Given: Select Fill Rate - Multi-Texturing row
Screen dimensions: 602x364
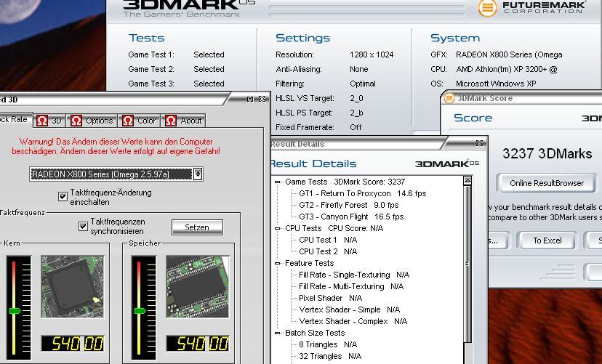Looking at the screenshot, I should click(x=351, y=286).
